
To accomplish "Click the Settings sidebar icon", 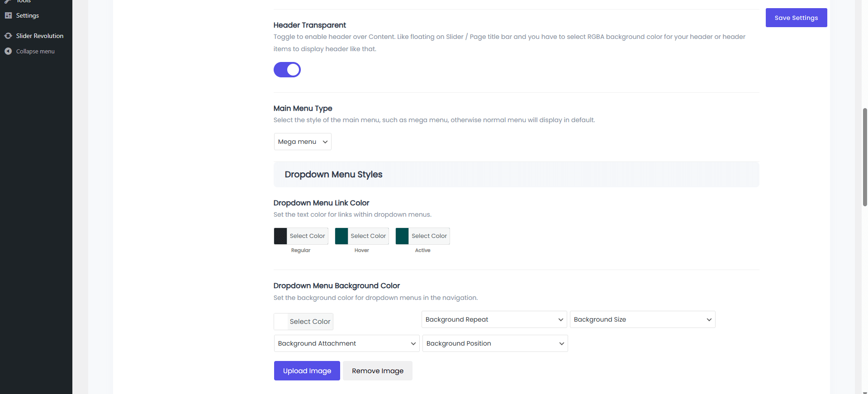I will (x=8, y=15).
